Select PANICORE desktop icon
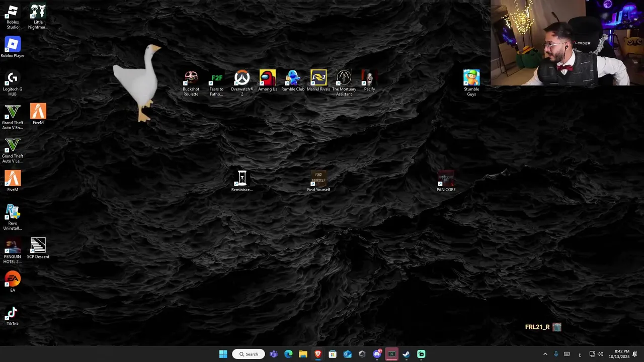Image resolution: width=644 pixels, height=362 pixels. click(x=446, y=182)
